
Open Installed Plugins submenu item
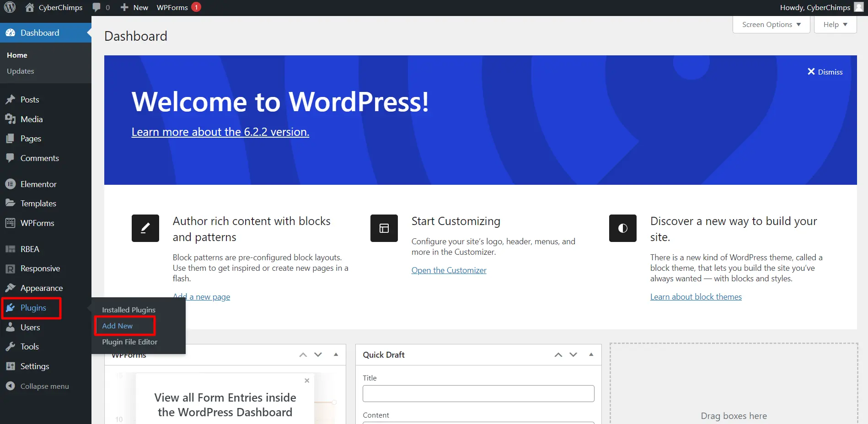129,310
